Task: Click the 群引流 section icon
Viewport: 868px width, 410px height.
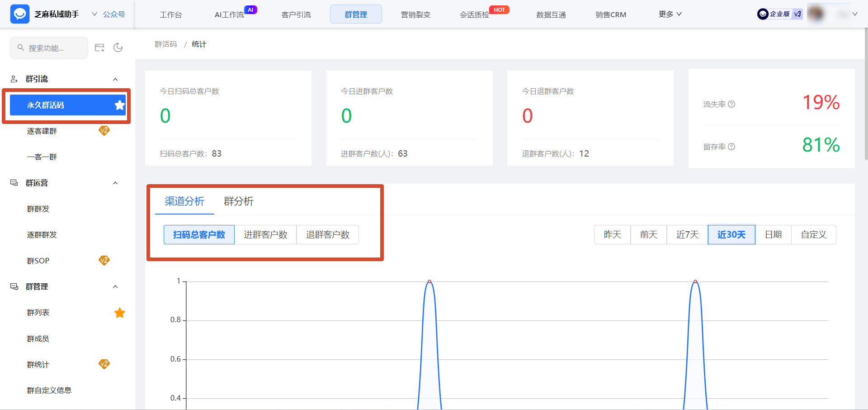Action: (x=14, y=79)
